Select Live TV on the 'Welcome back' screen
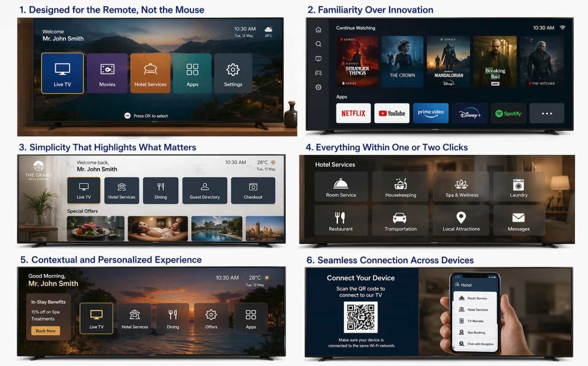Image resolution: width=588 pixels, height=366 pixels. [x=84, y=191]
